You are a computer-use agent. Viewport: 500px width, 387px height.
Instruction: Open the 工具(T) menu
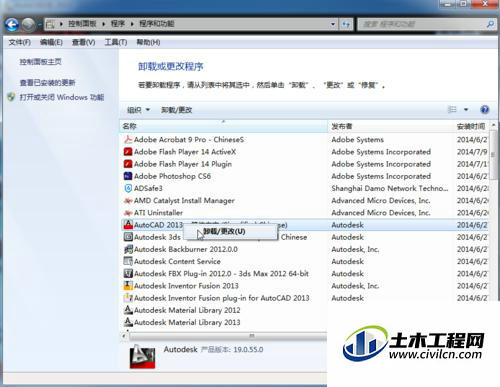(x=116, y=42)
